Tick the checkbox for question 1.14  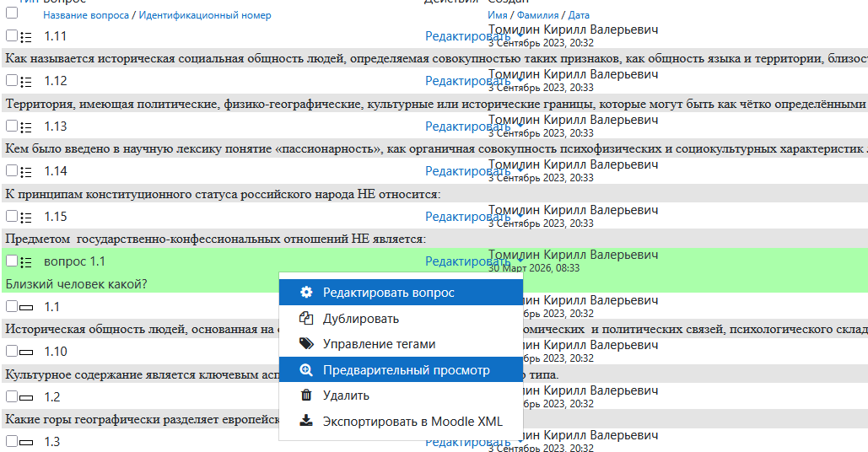point(12,170)
